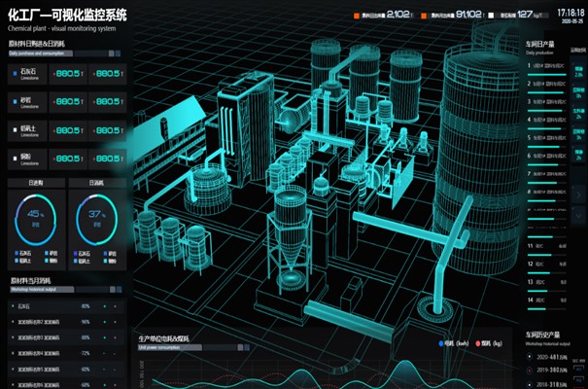The image size is (588, 389).
Task: Click 45% daily purchase donut chart
Action: point(36,220)
